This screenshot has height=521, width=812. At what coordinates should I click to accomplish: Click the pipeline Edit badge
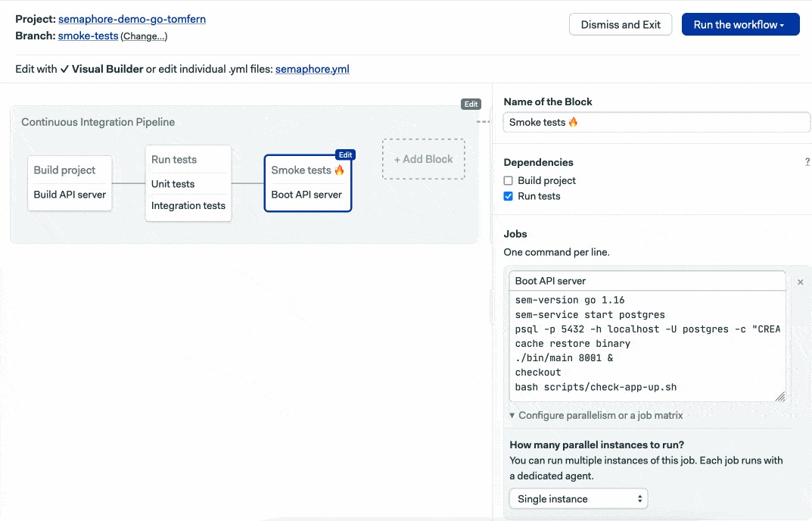pos(471,105)
